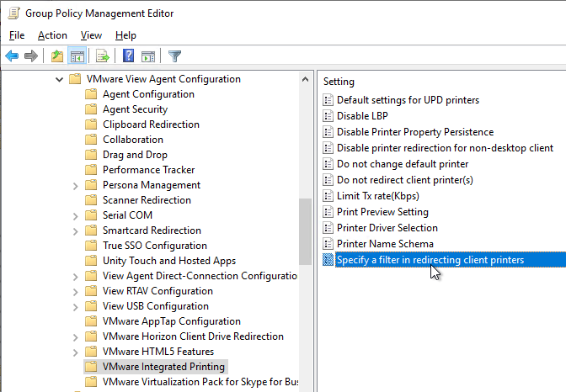
Task: Open the Action menu
Action: pos(52,35)
